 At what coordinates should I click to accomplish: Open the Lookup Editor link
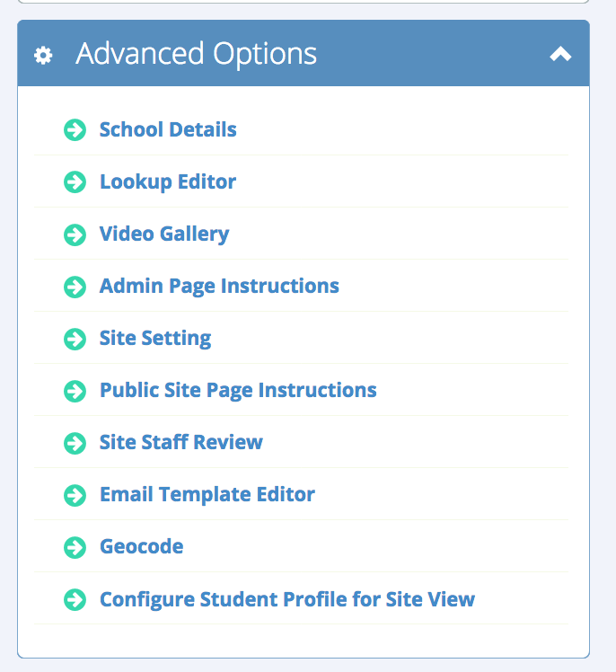[x=168, y=181]
